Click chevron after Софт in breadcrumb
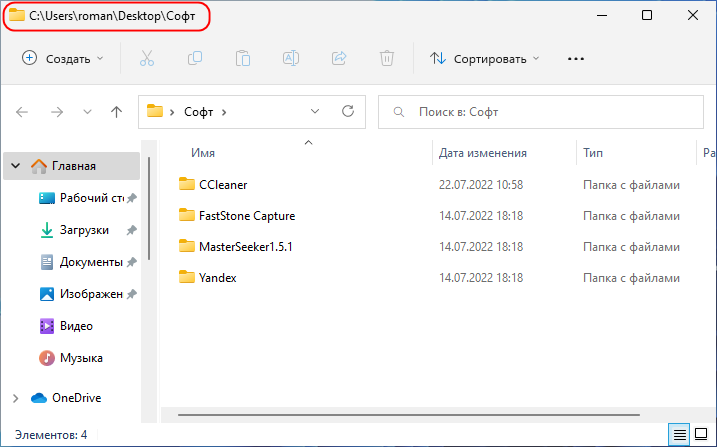Image resolution: width=717 pixels, height=447 pixels. tap(224, 112)
